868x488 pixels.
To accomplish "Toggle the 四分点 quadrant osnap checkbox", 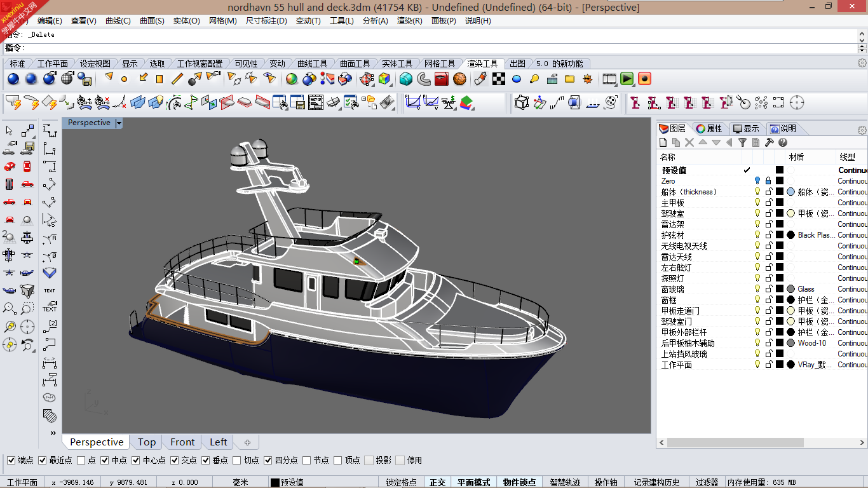I will [x=268, y=460].
